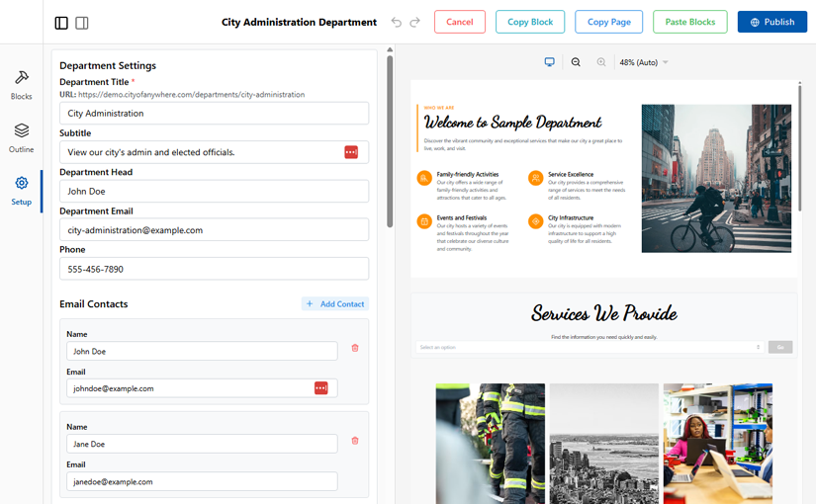This screenshot has height=504, width=816.
Task: Switch to the Setup tab
Action: tap(22, 191)
